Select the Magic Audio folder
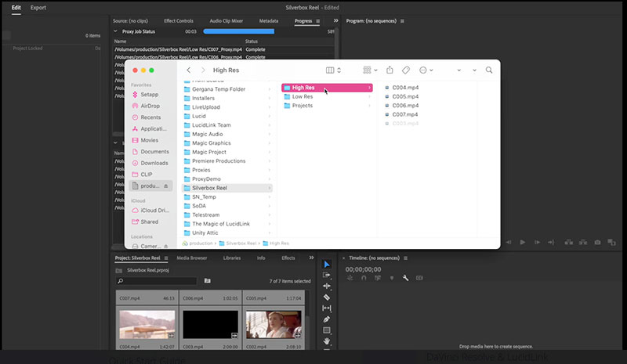The height and width of the screenshot is (364, 627). click(x=227, y=134)
